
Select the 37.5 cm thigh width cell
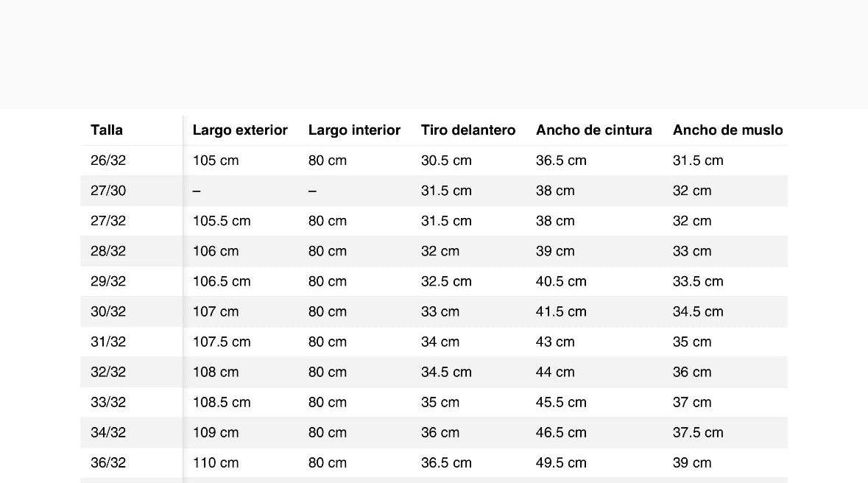(697, 433)
